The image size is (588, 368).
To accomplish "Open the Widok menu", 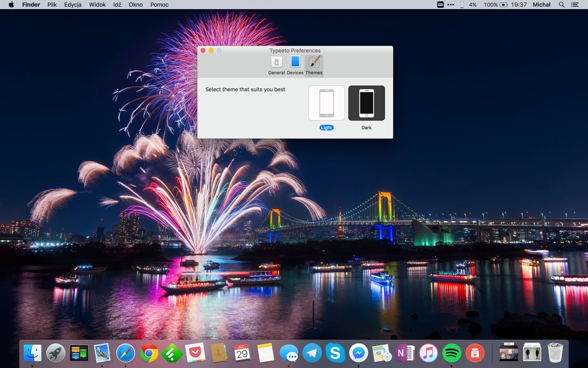I will 97,5.
